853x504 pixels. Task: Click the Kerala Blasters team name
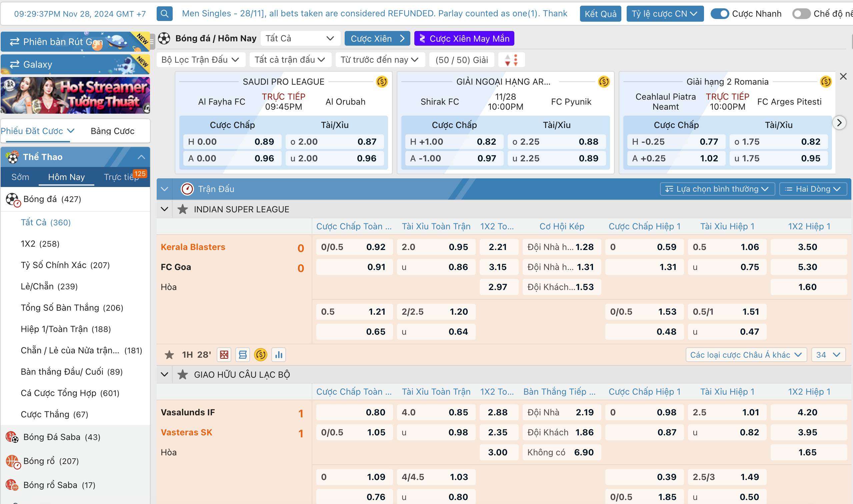[193, 247]
